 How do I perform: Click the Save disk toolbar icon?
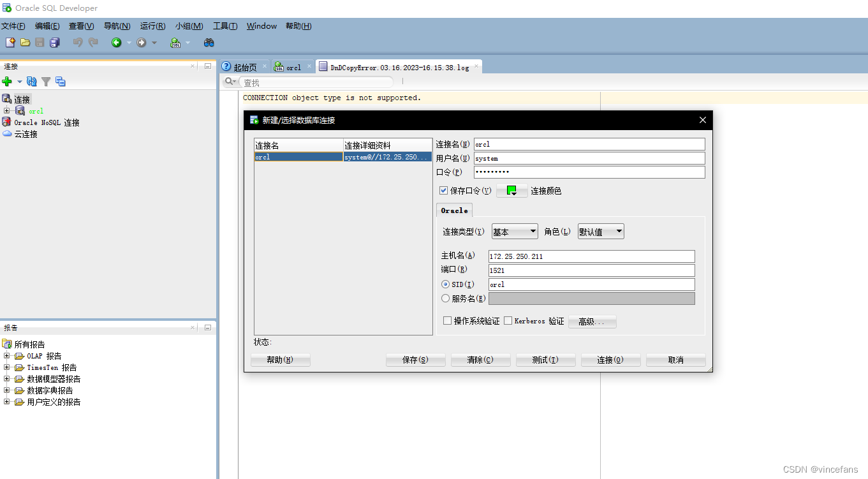tap(40, 42)
